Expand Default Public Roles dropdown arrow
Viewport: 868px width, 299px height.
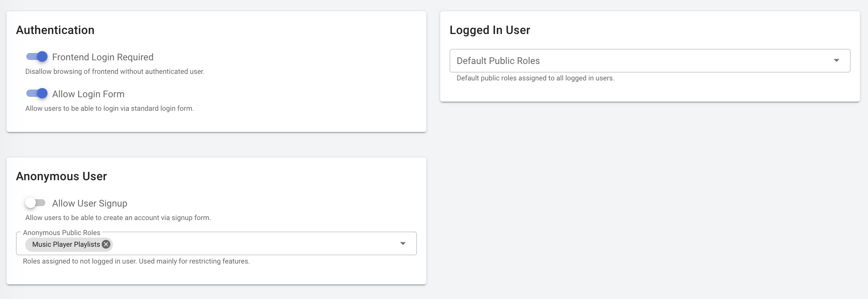836,61
